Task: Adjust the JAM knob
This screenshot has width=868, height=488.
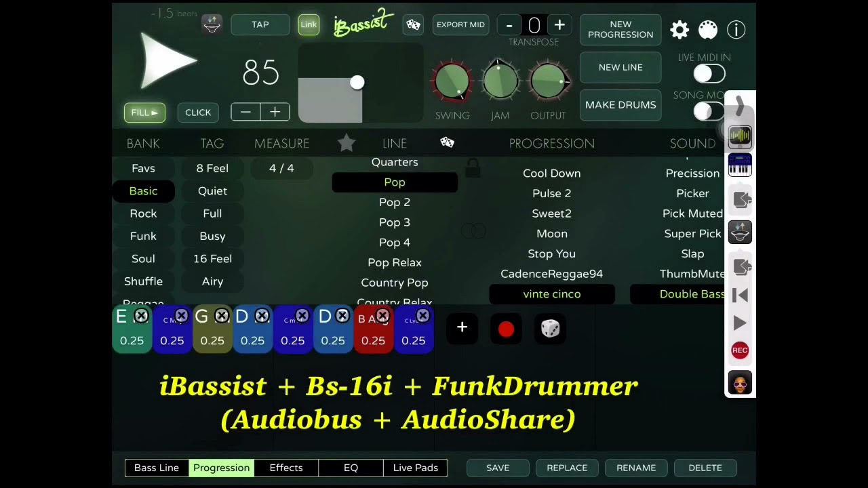Action: click(500, 80)
